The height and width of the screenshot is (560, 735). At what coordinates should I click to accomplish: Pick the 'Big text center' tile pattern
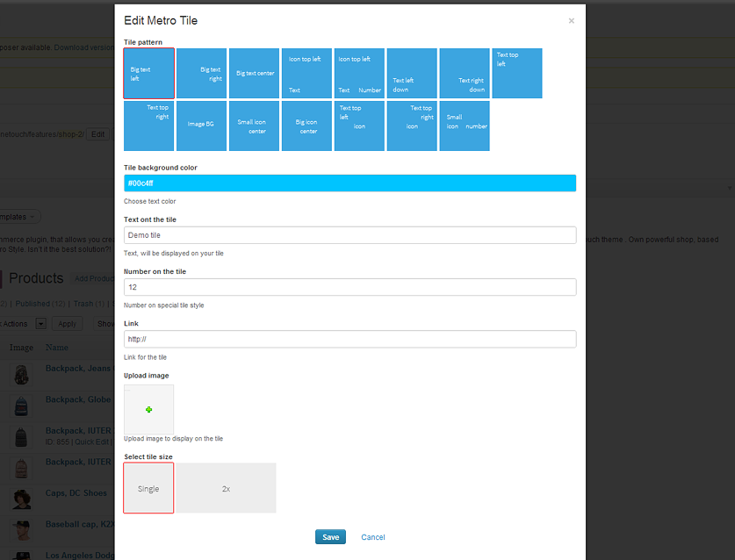[254, 74]
